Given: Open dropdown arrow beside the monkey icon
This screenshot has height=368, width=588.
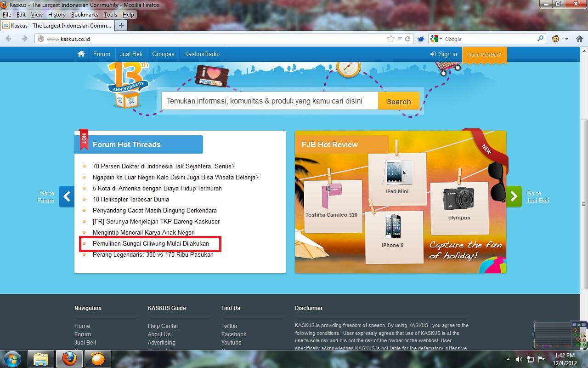Looking at the screenshot, I should coord(567,39).
